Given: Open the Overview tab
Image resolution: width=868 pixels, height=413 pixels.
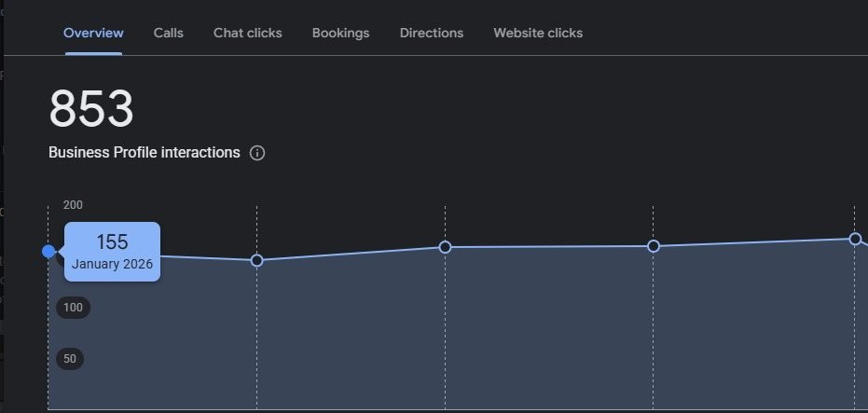Looking at the screenshot, I should [93, 34].
